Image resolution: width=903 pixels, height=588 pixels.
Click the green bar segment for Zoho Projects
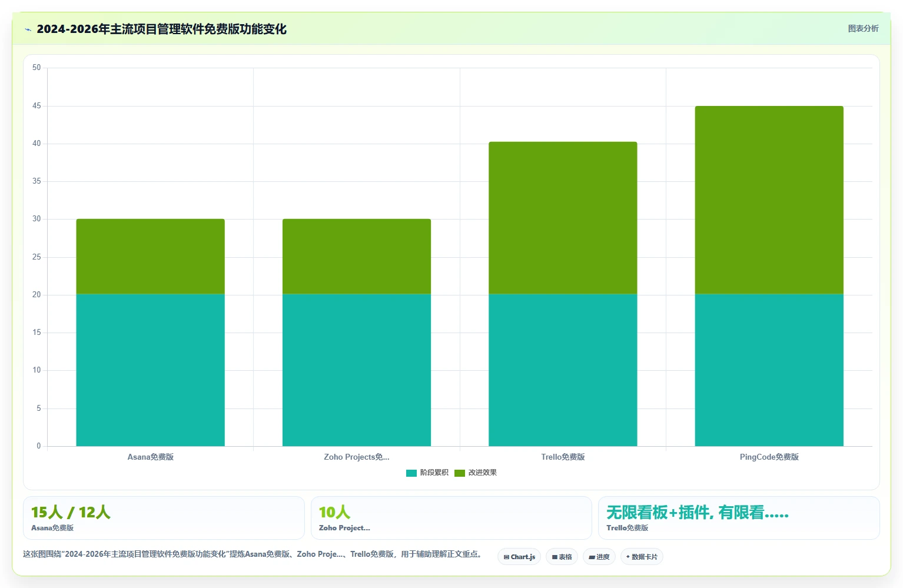click(x=357, y=257)
